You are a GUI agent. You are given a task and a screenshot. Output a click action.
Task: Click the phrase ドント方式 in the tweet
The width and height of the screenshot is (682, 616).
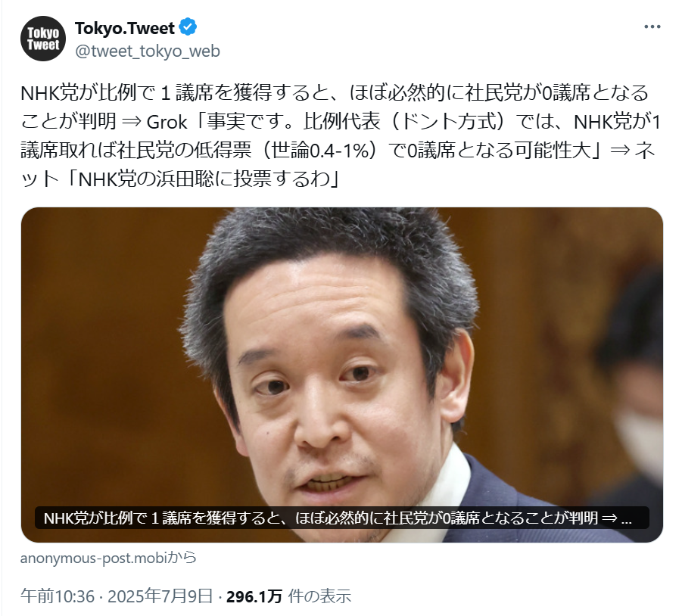(x=448, y=122)
